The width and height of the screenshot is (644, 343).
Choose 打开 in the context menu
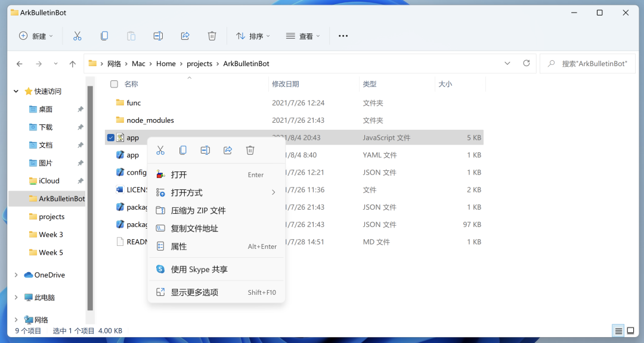pyautogui.click(x=216, y=175)
